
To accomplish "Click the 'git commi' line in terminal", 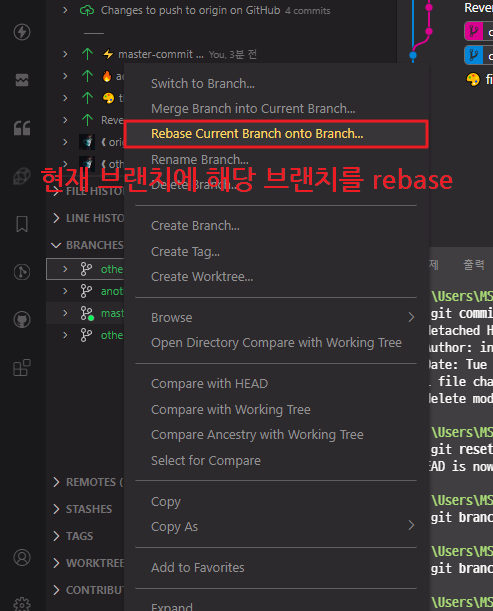I will tap(462, 313).
